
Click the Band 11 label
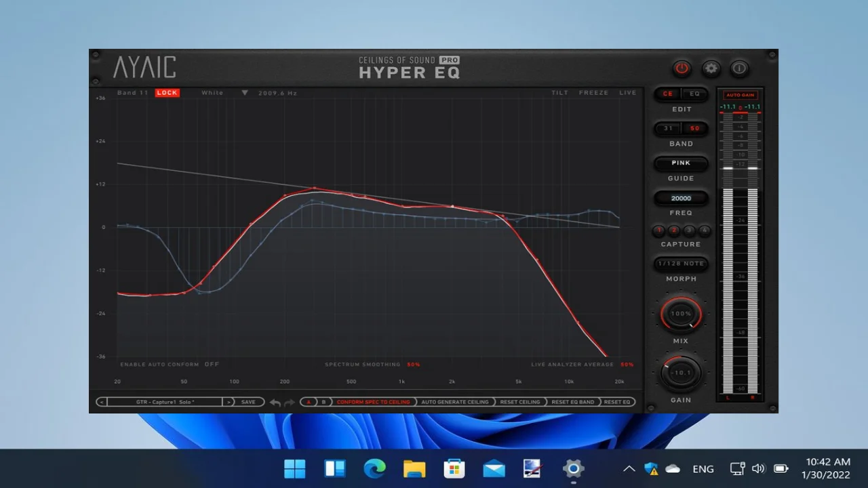pos(132,93)
